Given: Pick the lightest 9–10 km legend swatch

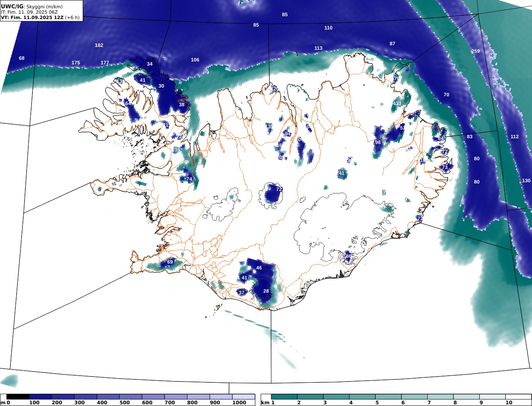Looking at the screenshot, I should (493, 397).
